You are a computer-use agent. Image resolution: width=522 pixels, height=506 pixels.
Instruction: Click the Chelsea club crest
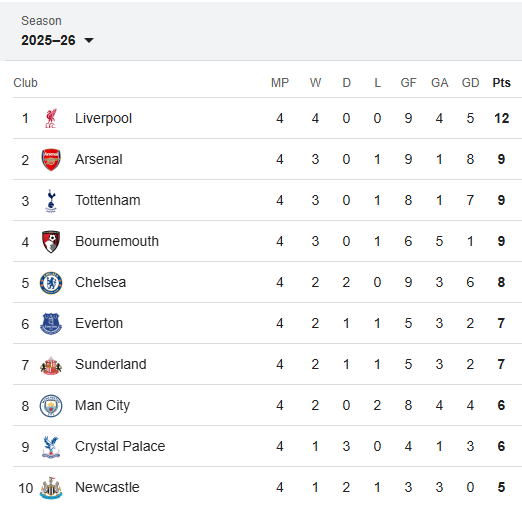pos(51,283)
